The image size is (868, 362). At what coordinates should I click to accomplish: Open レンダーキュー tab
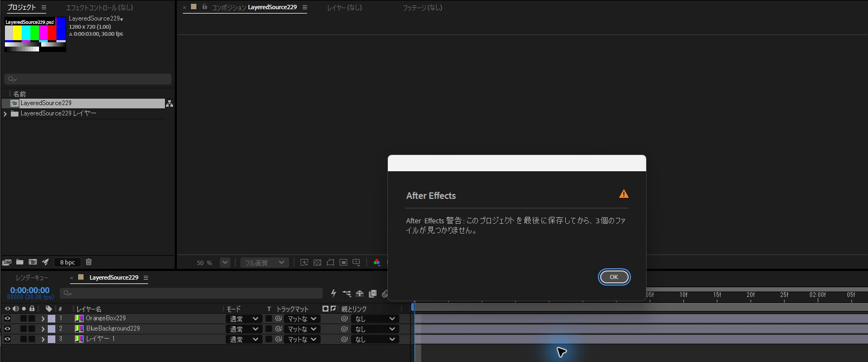click(x=31, y=277)
